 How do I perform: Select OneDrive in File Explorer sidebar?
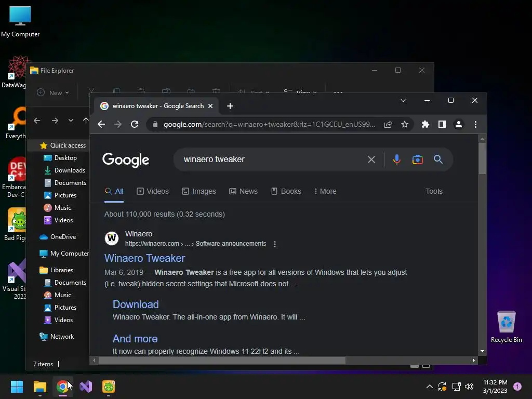(x=57, y=237)
